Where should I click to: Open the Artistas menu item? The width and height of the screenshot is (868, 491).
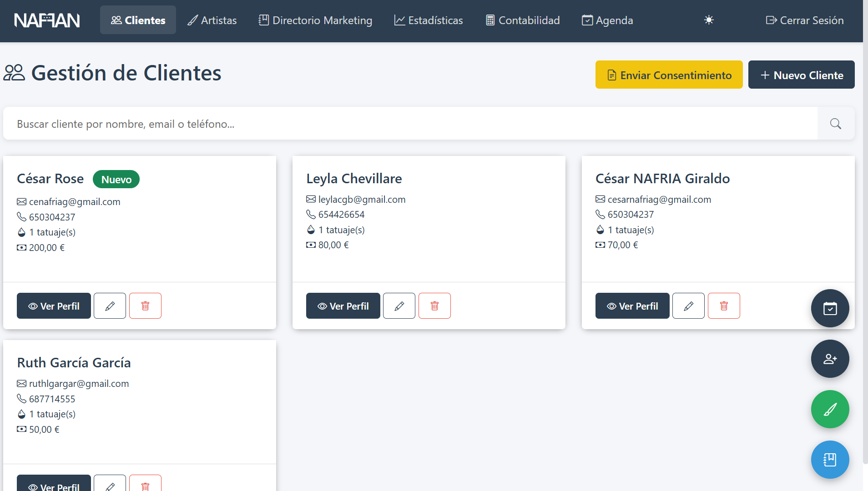click(x=212, y=20)
